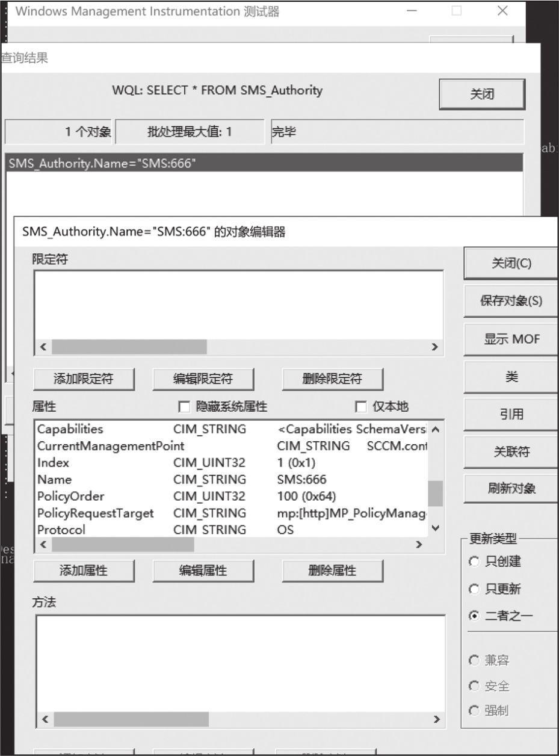Click the properties list scroll down arrow
The image size is (559, 756).
coord(436,528)
